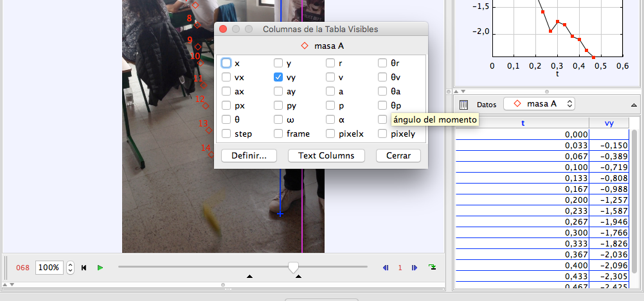Click the red frame number 068
This screenshot has width=644, height=301.
[x=22, y=268]
